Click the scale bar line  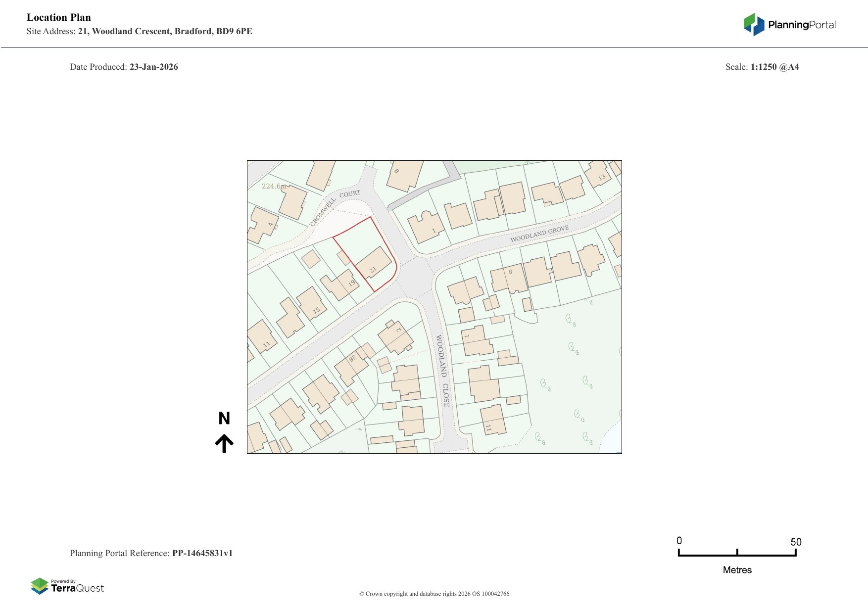(737, 555)
